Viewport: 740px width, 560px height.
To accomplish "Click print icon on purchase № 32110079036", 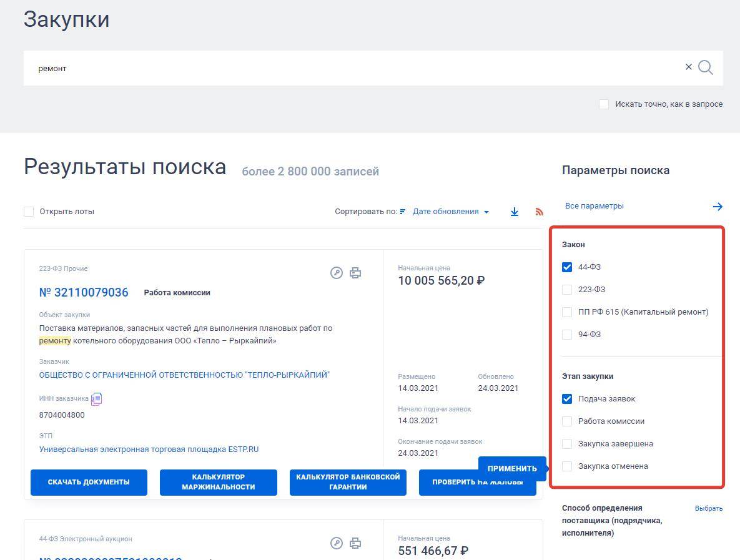I will pyautogui.click(x=355, y=273).
